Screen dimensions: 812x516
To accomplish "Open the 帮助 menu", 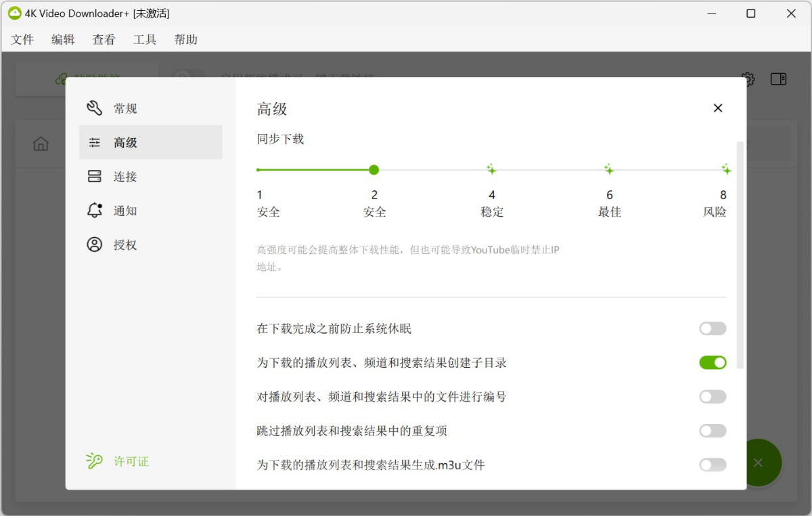I will 186,39.
